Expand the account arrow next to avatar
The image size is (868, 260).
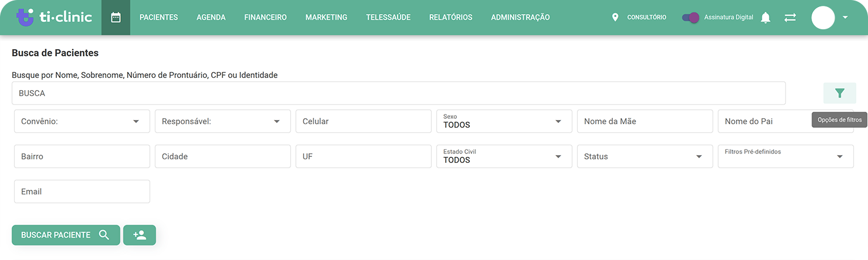[845, 18]
